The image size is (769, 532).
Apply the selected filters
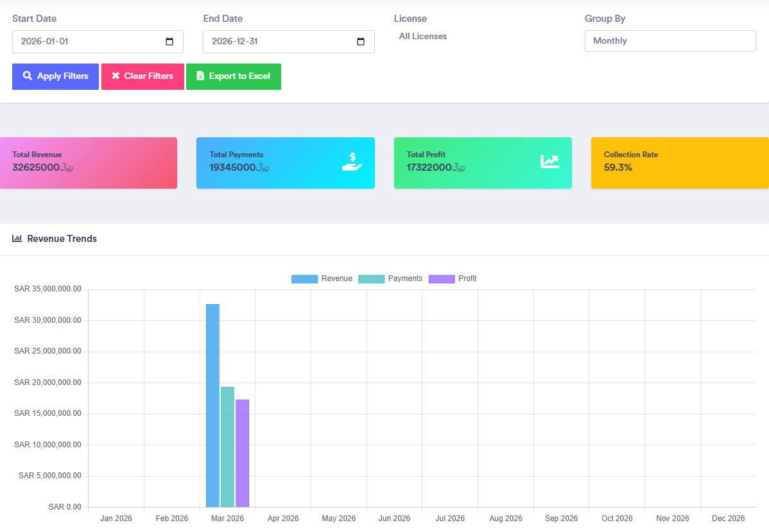pyautogui.click(x=55, y=76)
